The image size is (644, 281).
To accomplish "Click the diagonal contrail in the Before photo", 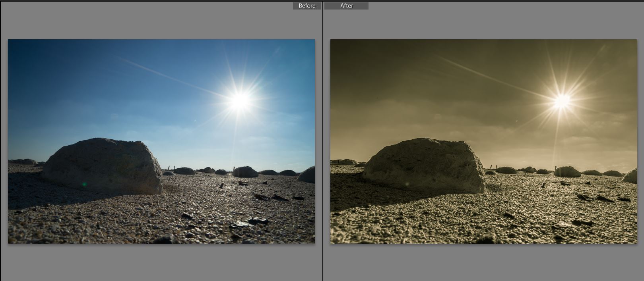I will [167, 76].
